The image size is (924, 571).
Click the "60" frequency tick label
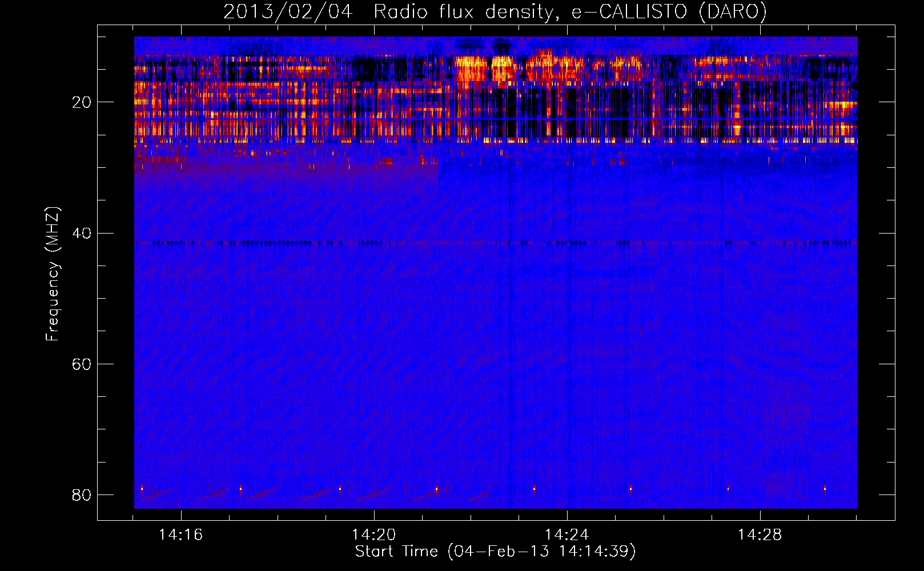coord(82,364)
